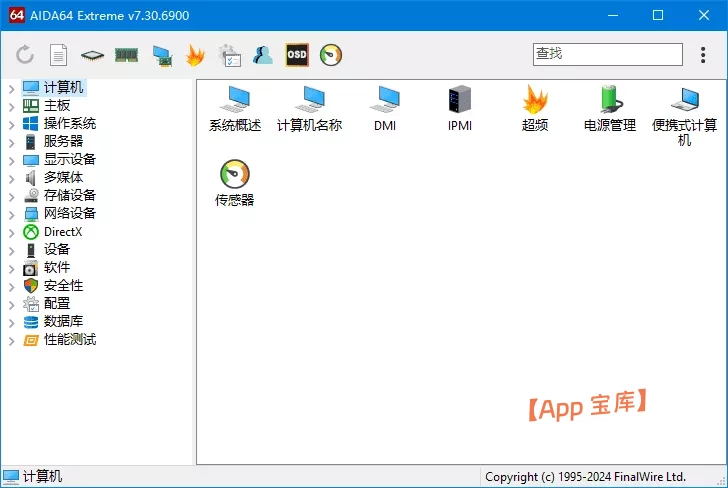Select 操作系统 in the sidebar tree

[59, 124]
